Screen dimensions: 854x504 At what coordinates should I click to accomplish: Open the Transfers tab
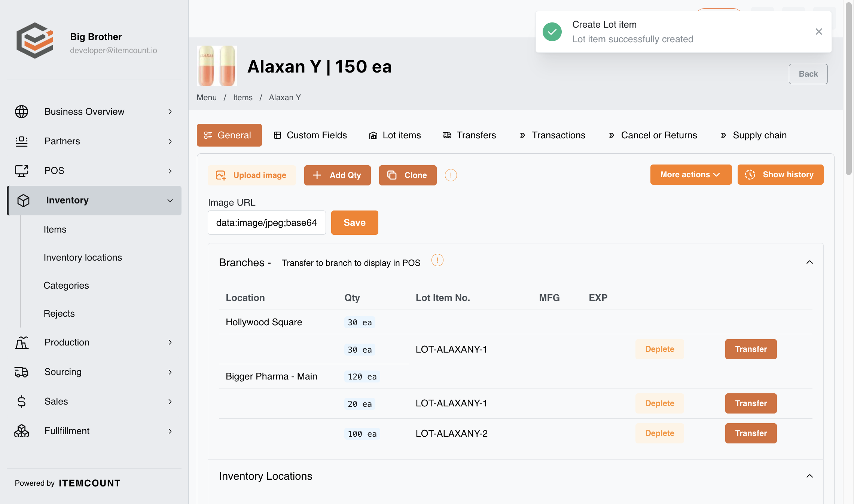(470, 135)
